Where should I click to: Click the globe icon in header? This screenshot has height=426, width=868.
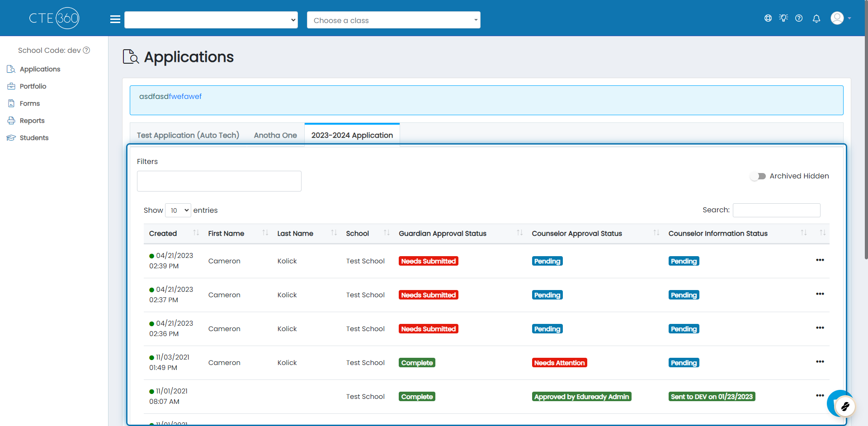[x=768, y=18]
